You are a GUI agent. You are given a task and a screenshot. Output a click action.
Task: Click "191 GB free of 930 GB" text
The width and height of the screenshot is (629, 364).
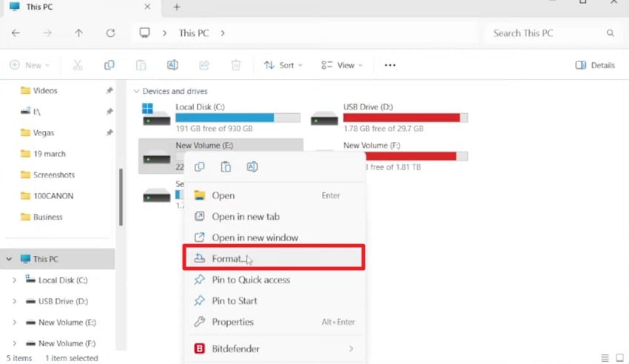[x=214, y=128]
